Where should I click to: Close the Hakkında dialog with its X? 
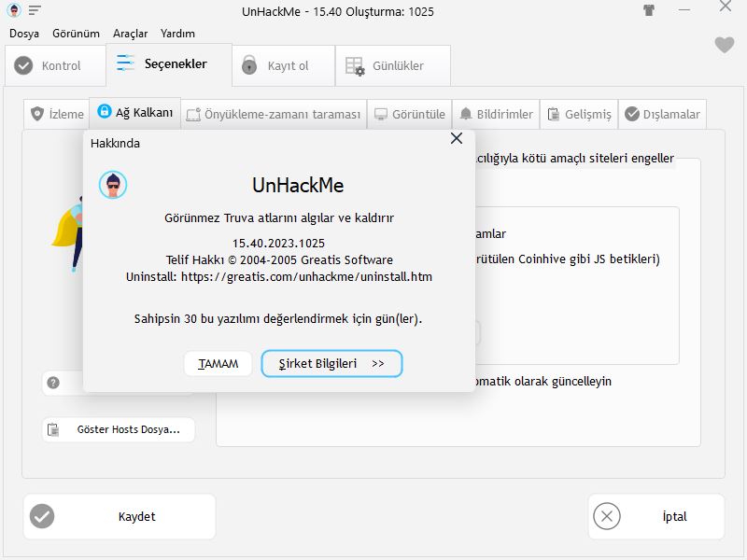click(457, 138)
